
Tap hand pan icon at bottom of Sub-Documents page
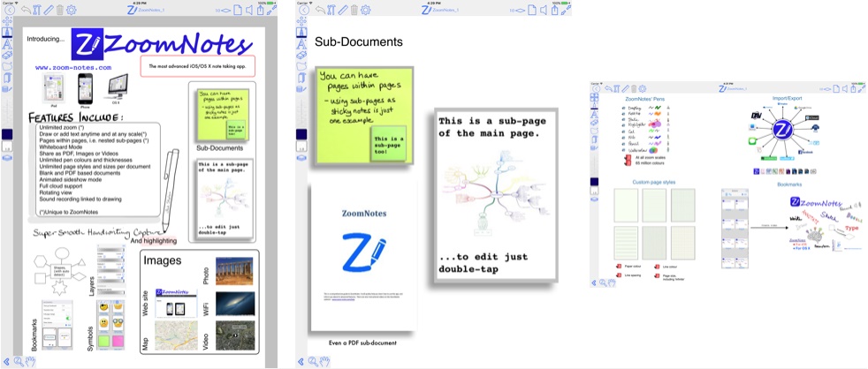click(324, 361)
